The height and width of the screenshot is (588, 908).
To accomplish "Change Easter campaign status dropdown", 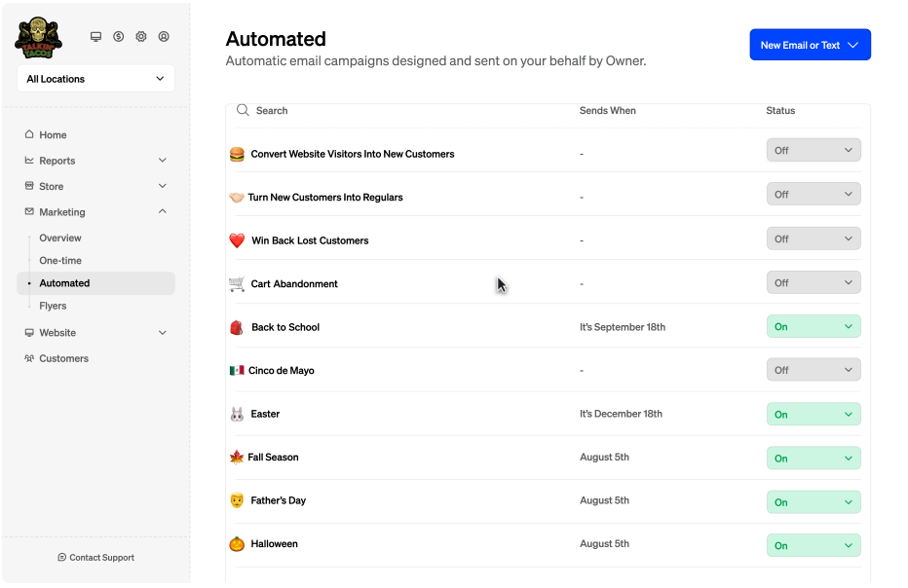I will (813, 415).
